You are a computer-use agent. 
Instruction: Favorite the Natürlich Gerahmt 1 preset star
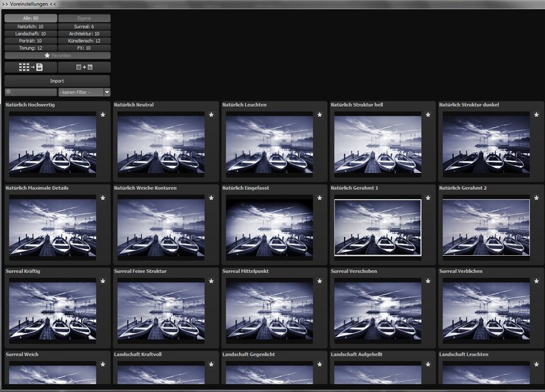(429, 198)
